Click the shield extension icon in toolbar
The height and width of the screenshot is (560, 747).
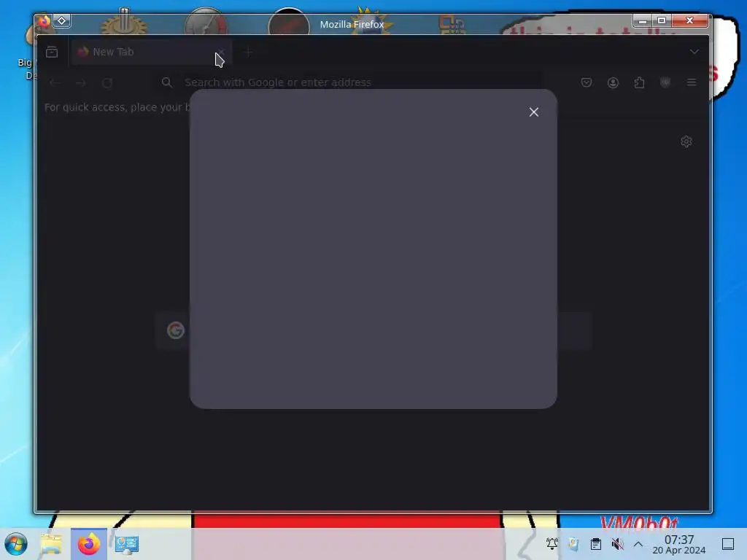tap(665, 82)
